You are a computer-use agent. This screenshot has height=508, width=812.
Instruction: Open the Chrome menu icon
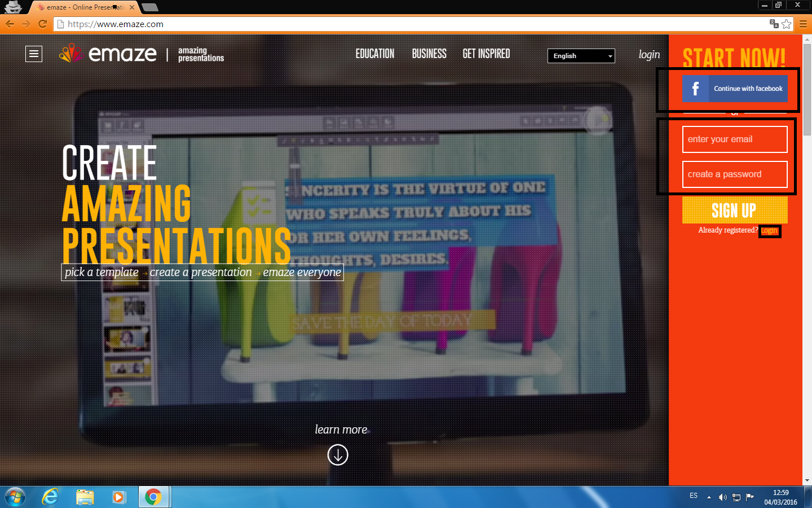803,24
